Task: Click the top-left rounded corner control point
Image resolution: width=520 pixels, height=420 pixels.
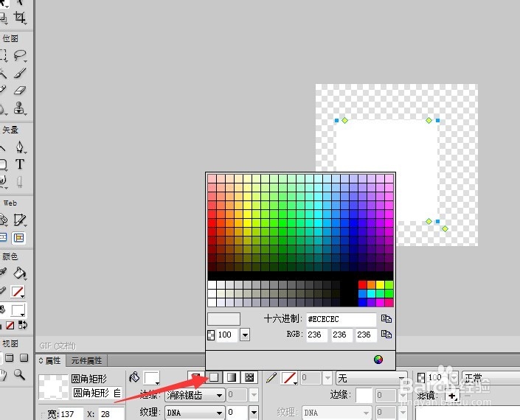Action: click(x=345, y=120)
